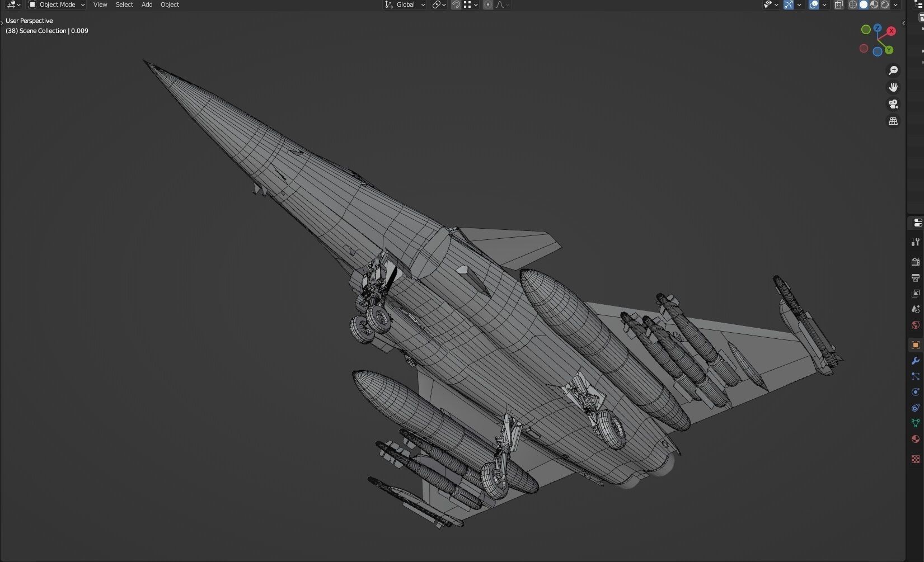
Task: Toggle viewport gizmos display
Action: point(789,4)
